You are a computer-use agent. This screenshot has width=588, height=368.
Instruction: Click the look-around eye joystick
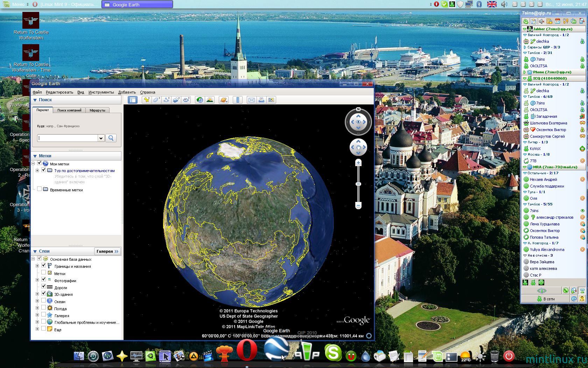click(x=358, y=122)
